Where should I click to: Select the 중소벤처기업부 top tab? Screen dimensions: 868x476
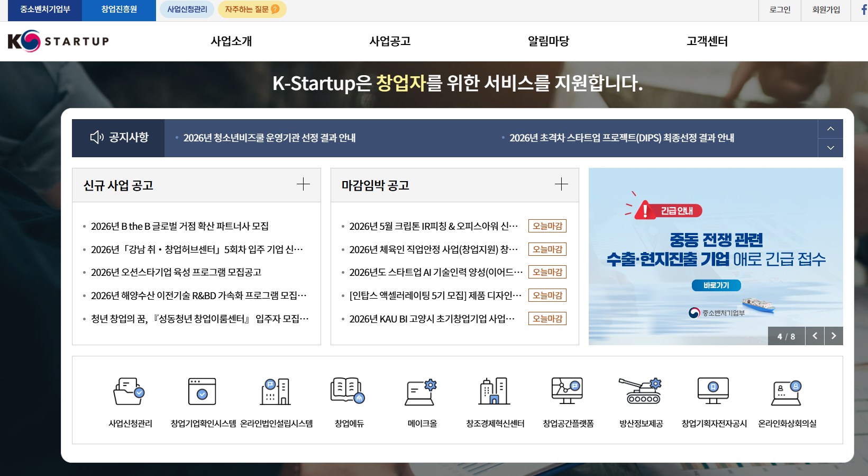tap(45, 10)
